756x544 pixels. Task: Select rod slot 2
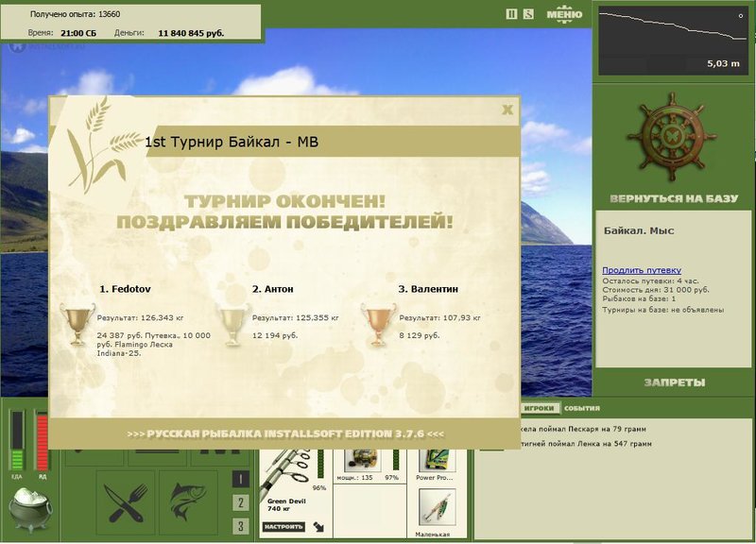pos(241,502)
